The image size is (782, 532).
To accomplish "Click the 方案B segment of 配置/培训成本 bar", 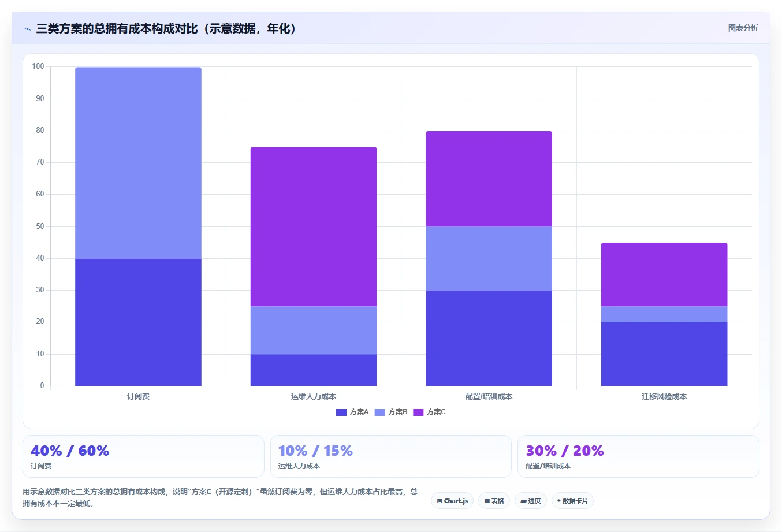I will click(489, 258).
